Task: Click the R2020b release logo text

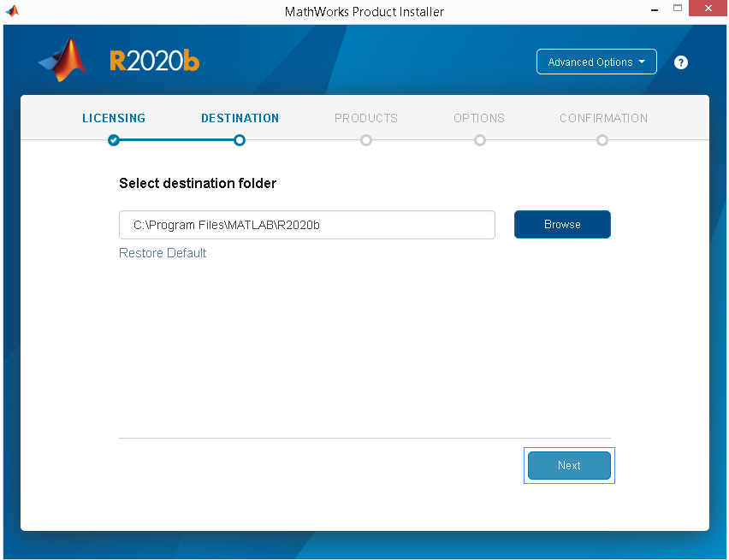Action: (154, 62)
